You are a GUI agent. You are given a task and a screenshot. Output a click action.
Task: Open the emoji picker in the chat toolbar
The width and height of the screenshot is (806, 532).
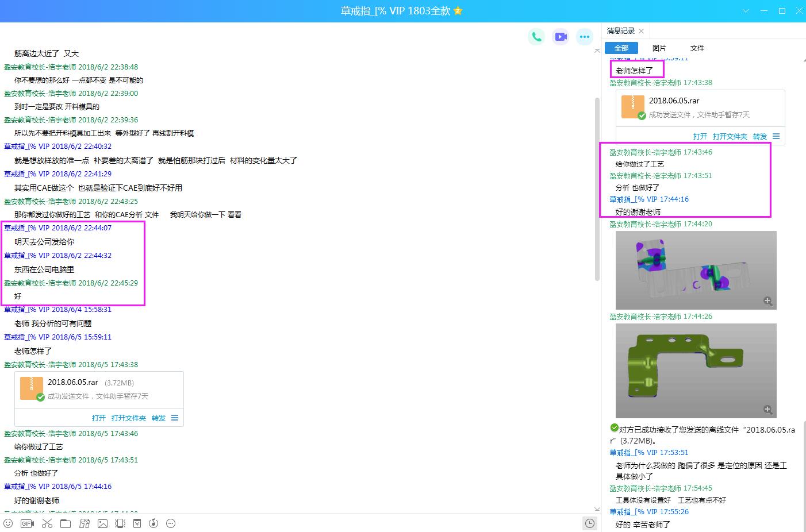8,523
